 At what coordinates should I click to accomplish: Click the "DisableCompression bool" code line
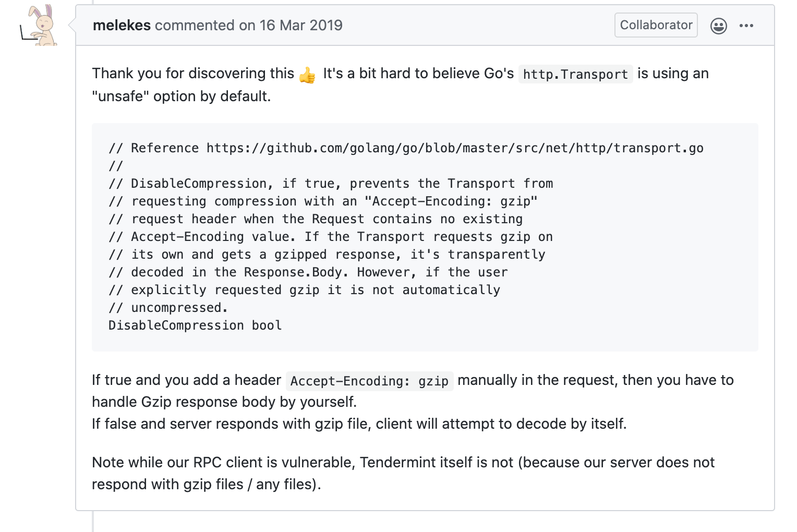[195, 325]
